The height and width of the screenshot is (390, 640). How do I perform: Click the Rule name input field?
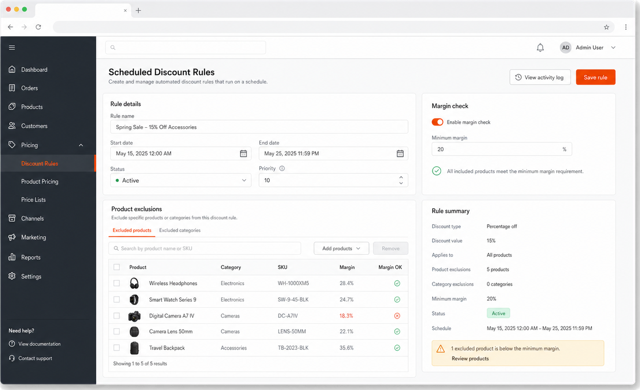(x=259, y=127)
